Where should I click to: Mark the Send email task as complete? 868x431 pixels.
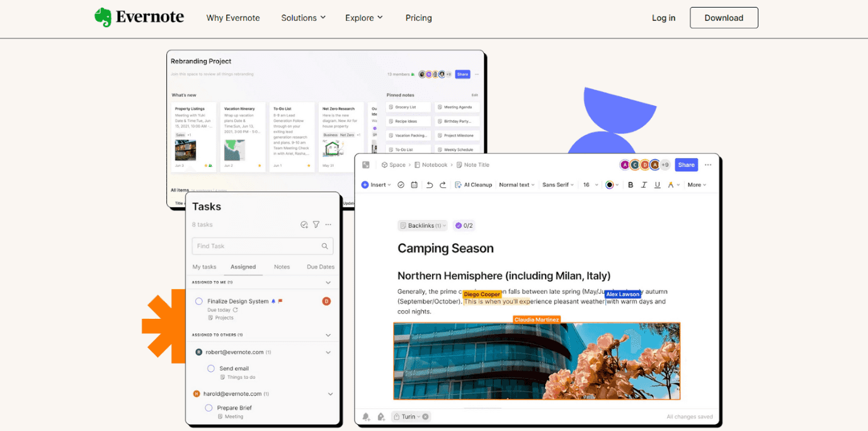tap(211, 368)
